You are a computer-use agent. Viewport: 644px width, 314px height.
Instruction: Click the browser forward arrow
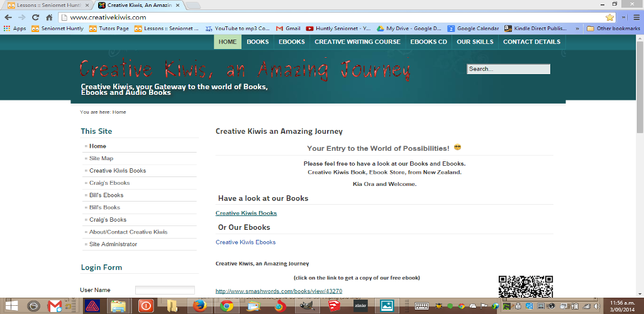[x=22, y=17]
